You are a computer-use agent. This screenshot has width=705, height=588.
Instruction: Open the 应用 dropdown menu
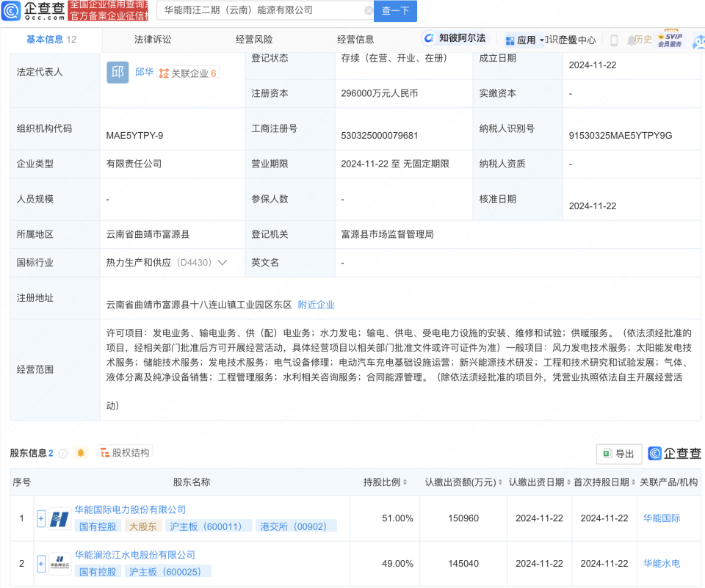524,40
